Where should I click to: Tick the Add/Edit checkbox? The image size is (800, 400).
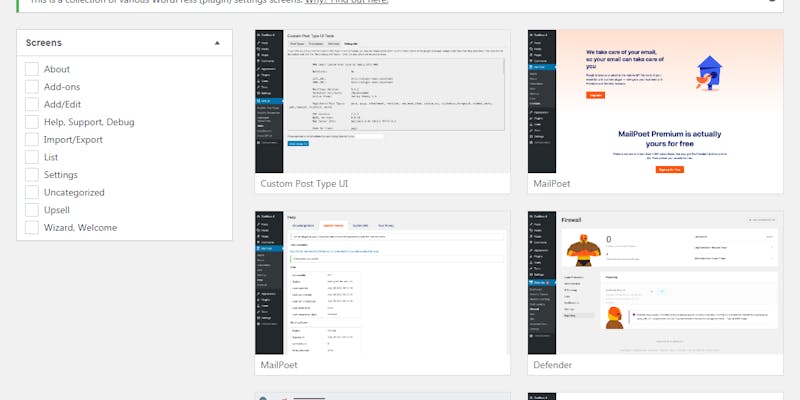32,104
